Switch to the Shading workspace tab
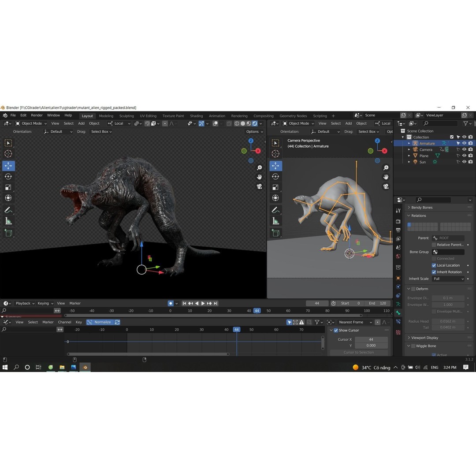The image size is (476, 476). pyautogui.click(x=196, y=116)
